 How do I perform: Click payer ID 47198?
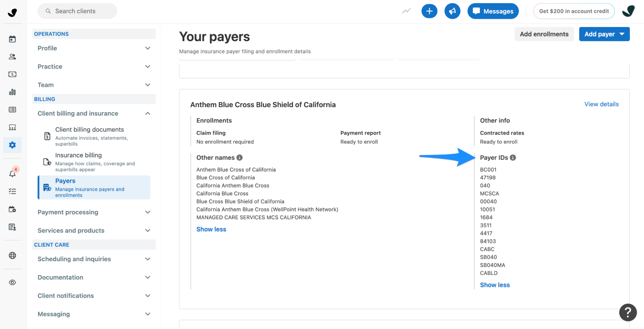487,178
